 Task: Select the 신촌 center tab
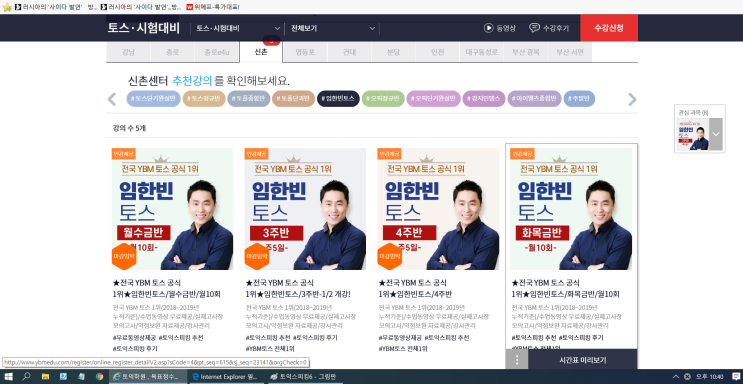tap(261, 52)
